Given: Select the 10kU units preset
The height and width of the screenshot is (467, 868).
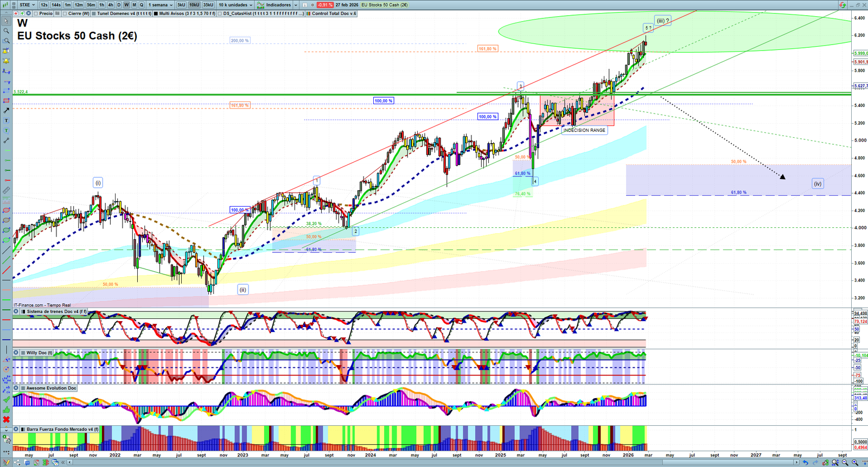Looking at the screenshot, I should (194, 5).
